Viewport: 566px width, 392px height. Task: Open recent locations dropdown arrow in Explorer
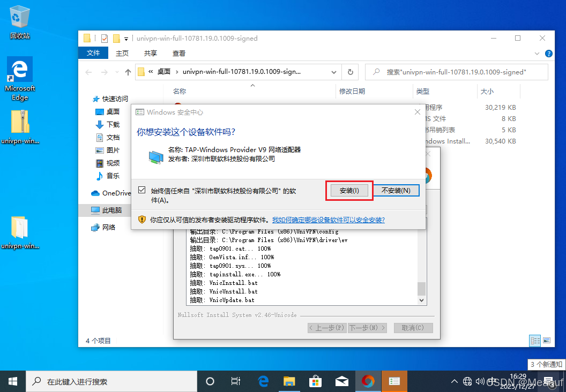tap(117, 72)
